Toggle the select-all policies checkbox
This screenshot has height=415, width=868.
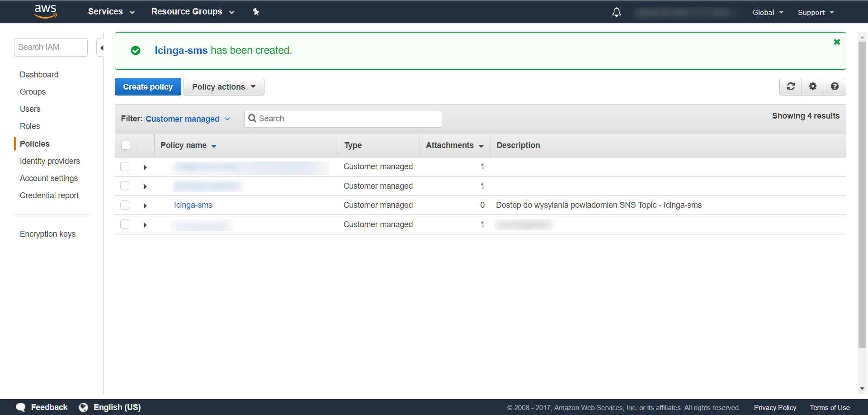point(126,145)
